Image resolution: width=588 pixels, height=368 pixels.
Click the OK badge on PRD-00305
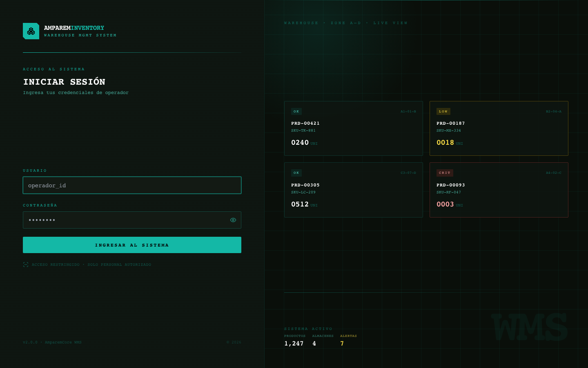click(296, 173)
